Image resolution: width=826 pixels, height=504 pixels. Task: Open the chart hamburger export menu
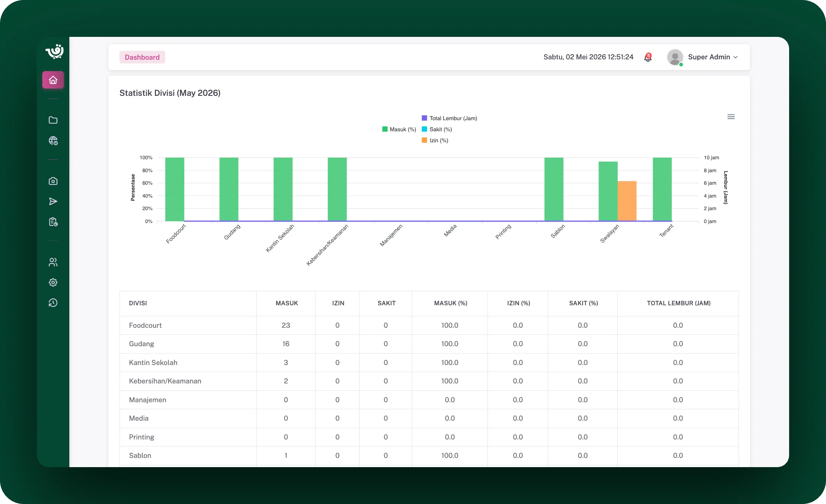coord(731,117)
